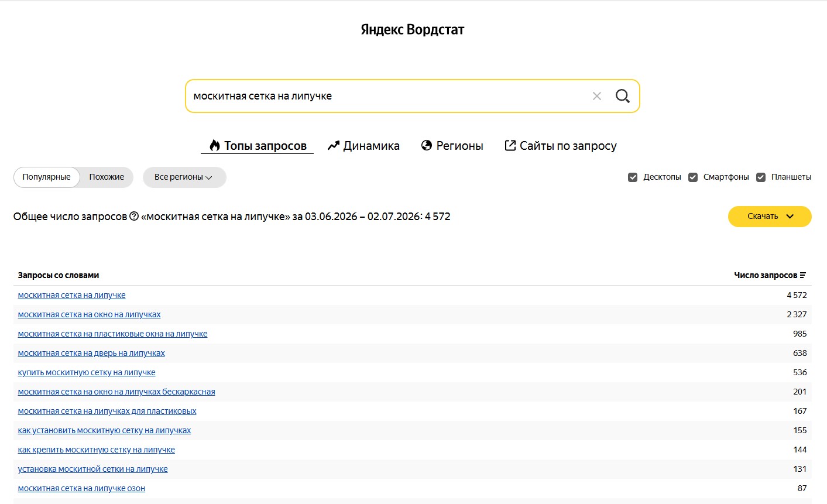The width and height of the screenshot is (827, 504).
Task: Open link 'москитная сетка на дверь на липучках'
Action: coord(91,354)
